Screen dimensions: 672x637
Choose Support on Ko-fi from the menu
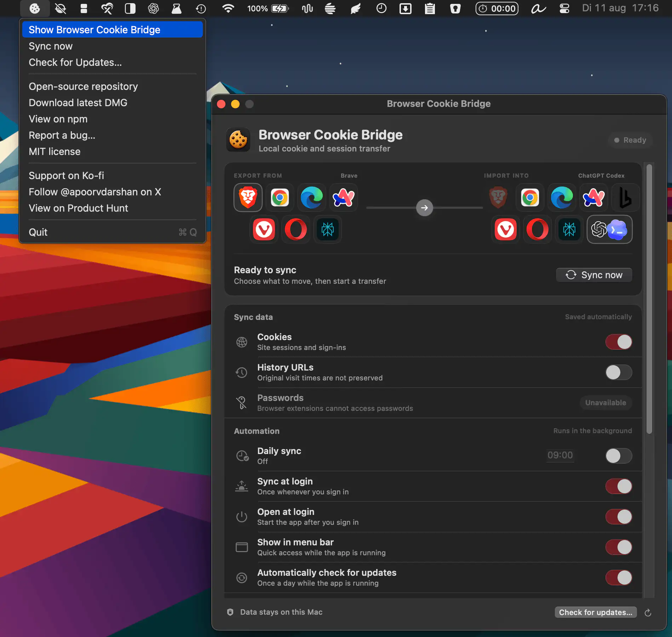point(113,176)
